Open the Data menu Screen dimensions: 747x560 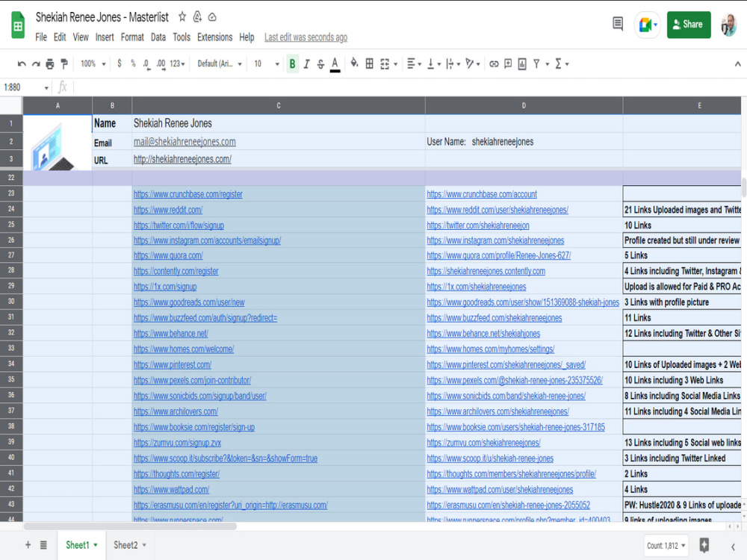[x=158, y=37]
